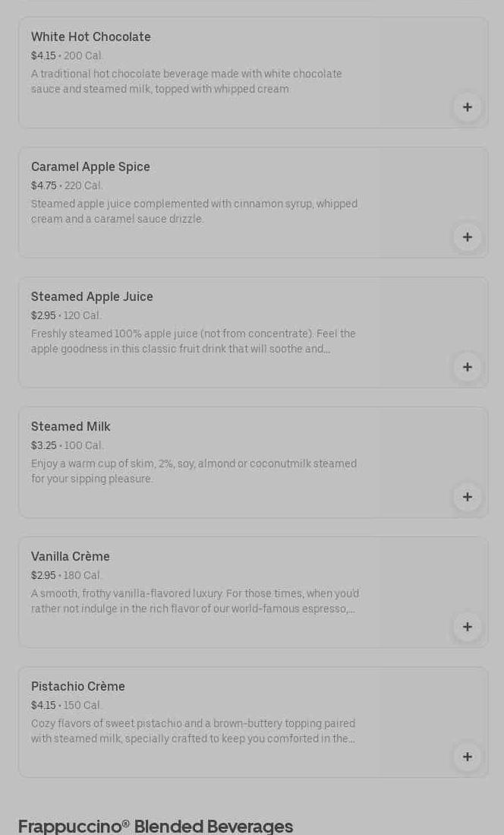This screenshot has height=835, width=504.
Task: Click the Steamed Milk $3.25 price line
Action: [x=67, y=446]
